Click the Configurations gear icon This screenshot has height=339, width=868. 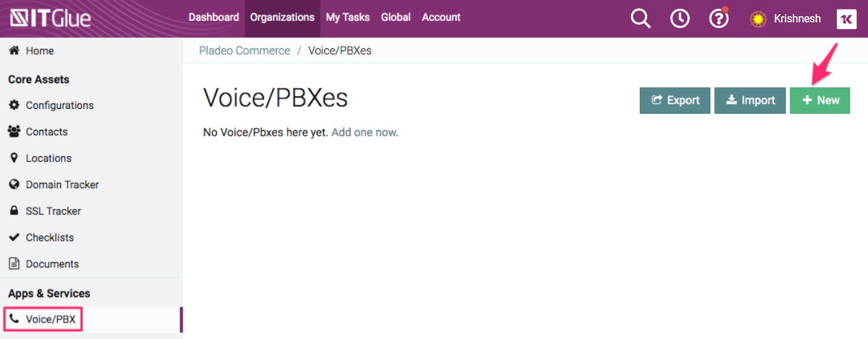point(14,106)
